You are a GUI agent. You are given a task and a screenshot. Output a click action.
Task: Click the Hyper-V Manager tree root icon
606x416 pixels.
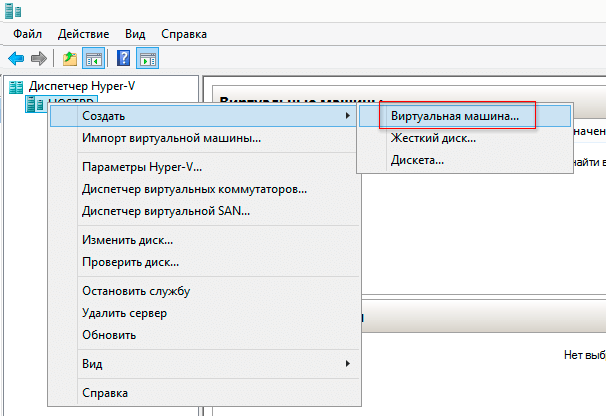pyautogui.click(x=16, y=87)
